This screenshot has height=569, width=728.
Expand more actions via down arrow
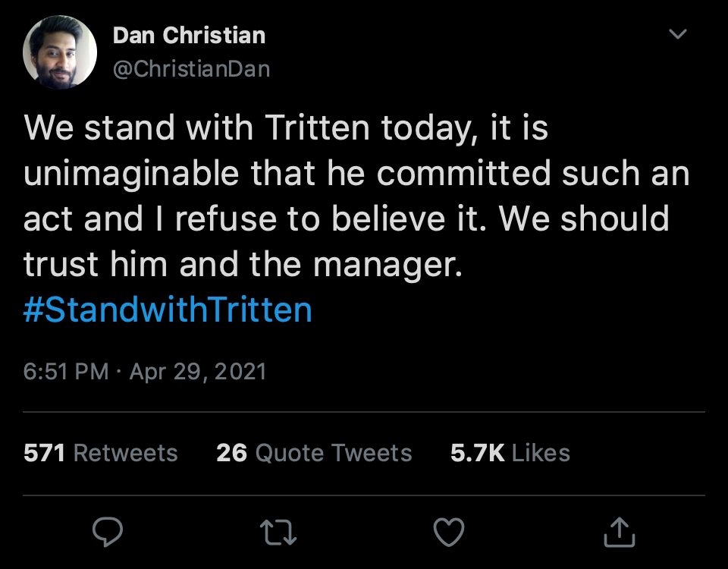[x=677, y=34]
